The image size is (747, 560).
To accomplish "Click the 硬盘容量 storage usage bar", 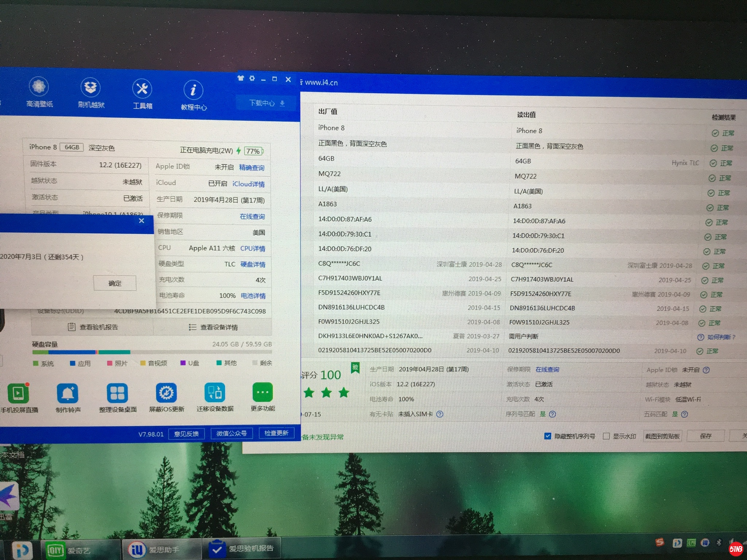I will coord(152,352).
